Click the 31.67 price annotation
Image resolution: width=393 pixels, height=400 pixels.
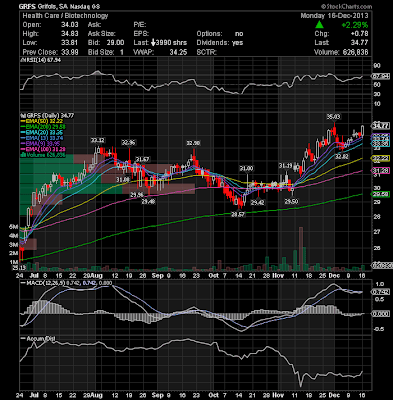pyautogui.click(x=142, y=159)
